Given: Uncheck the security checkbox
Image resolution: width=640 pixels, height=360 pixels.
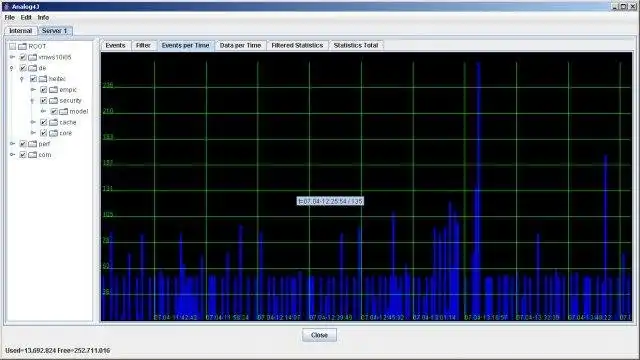Looking at the screenshot, I should (x=44, y=100).
